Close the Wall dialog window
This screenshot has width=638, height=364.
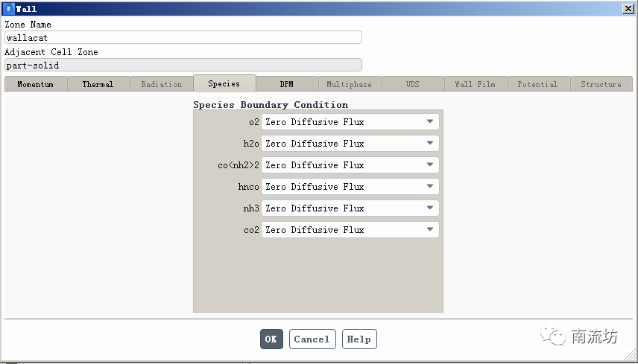(x=628, y=8)
